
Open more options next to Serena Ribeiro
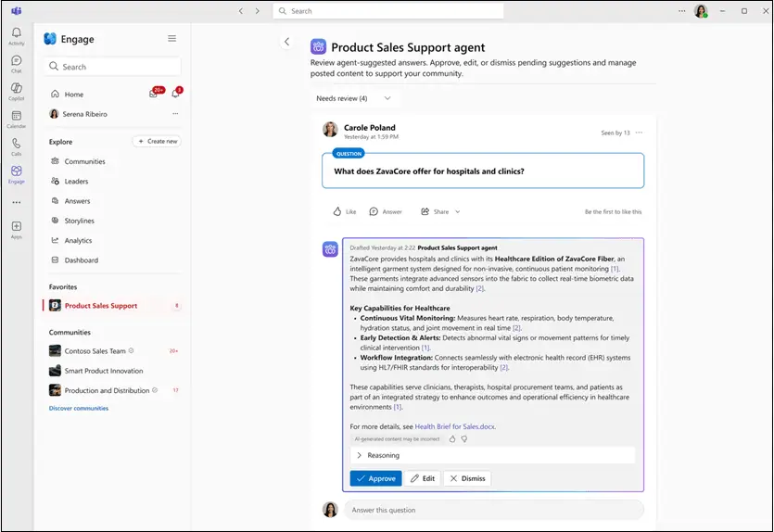pos(175,113)
